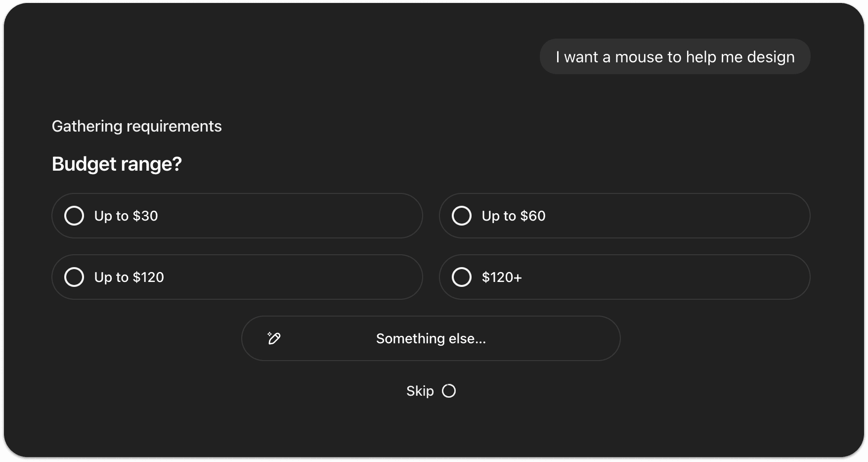This screenshot has width=868, height=462.
Task: Click the "Gathering requirements" status text
Action: [x=136, y=126]
